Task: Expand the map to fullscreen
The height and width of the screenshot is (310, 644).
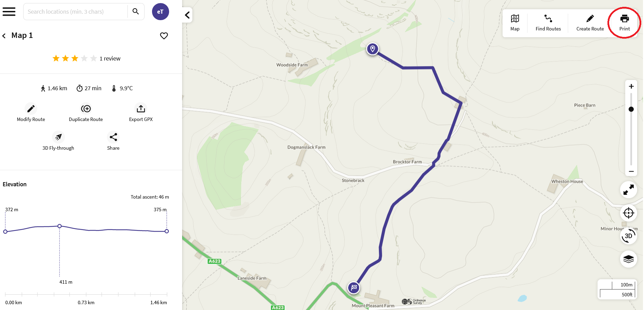Action: 628,190
